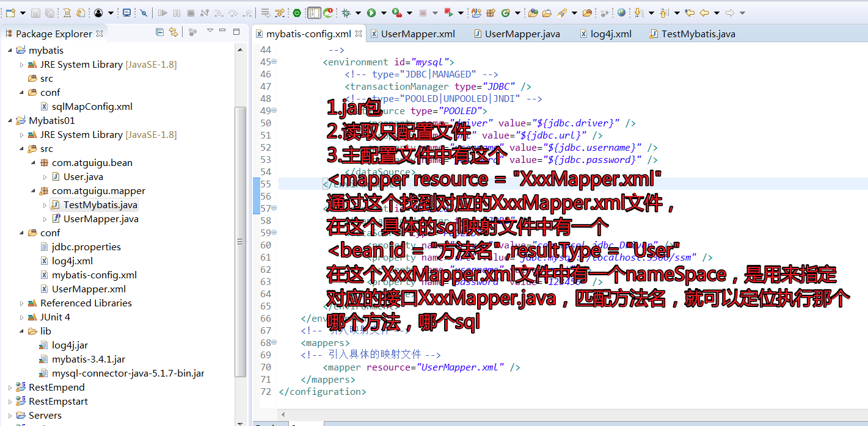Click the Skip All Breakpoints icon
Viewport: 868px width, 426px height.
pos(144,13)
